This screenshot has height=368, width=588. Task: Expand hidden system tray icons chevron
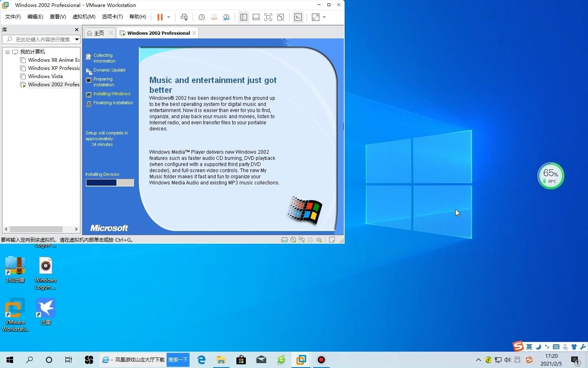[478, 360]
